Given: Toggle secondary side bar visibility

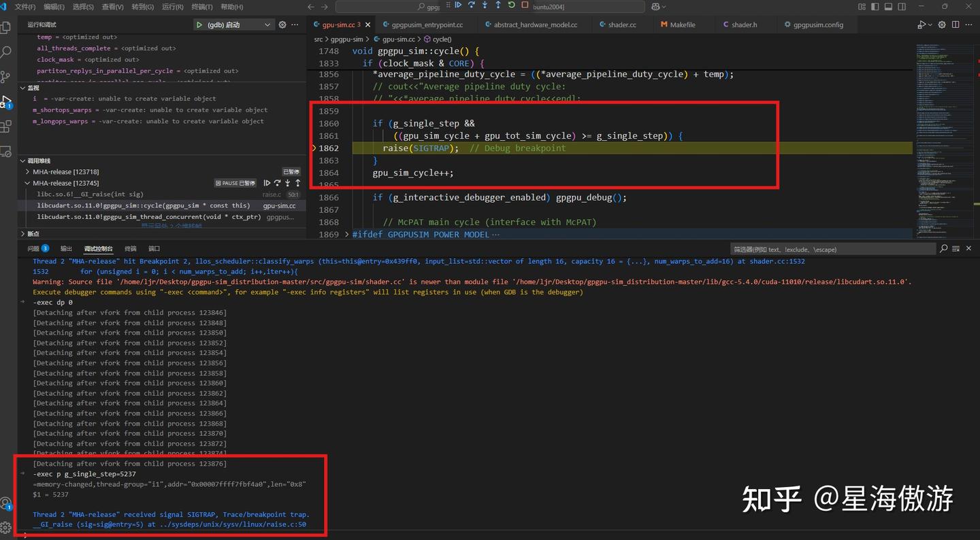Looking at the screenshot, I should click(902, 7).
